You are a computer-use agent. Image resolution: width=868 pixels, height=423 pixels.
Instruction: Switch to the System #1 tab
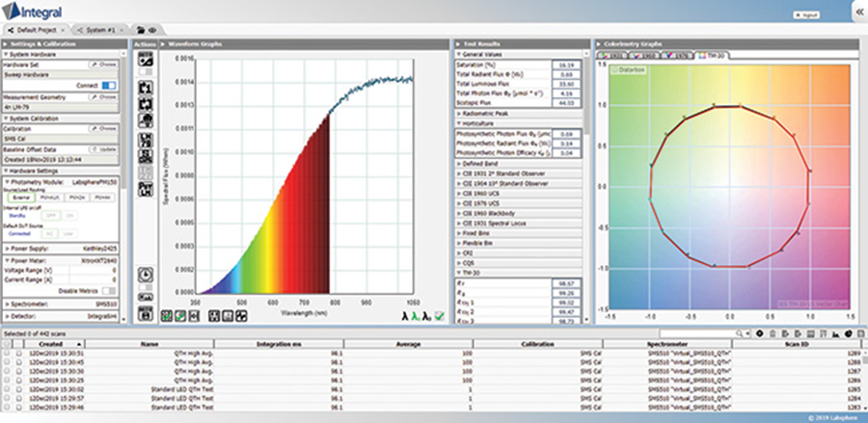pyautogui.click(x=100, y=29)
